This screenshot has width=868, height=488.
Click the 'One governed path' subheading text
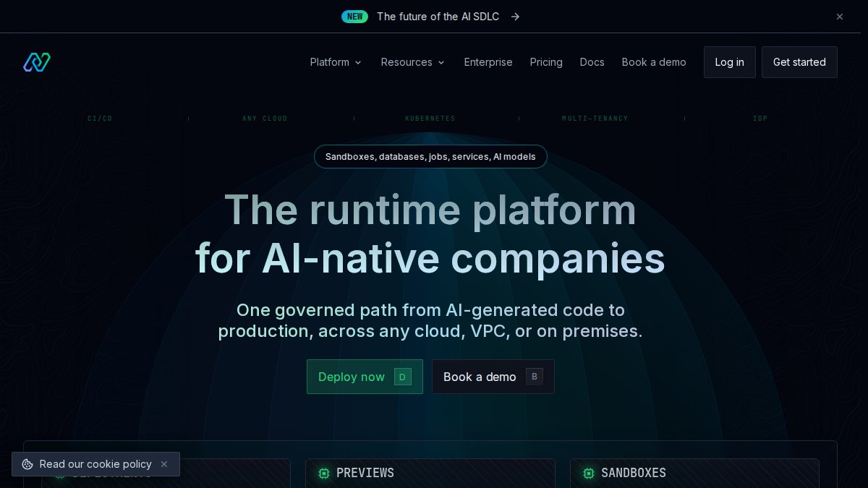pos(430,320)
